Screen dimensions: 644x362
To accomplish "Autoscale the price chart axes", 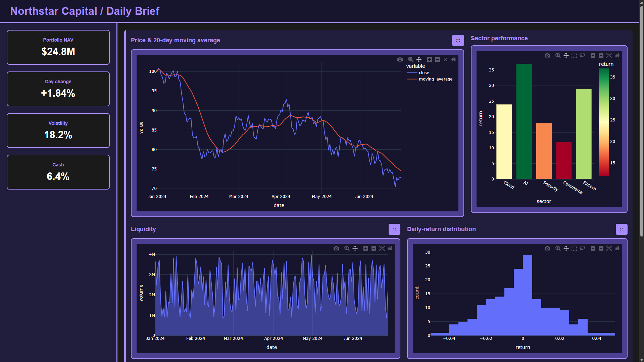I will (x=446, y=59).
